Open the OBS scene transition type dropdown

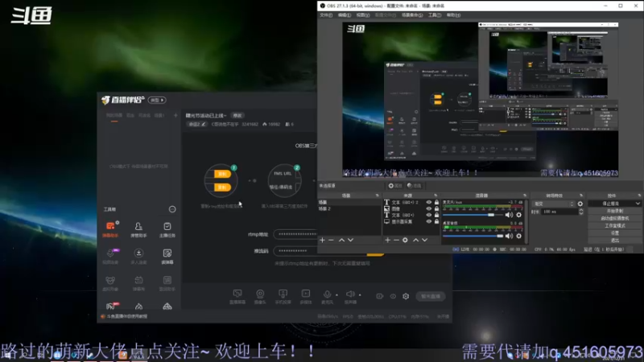[x=553, y=204]
